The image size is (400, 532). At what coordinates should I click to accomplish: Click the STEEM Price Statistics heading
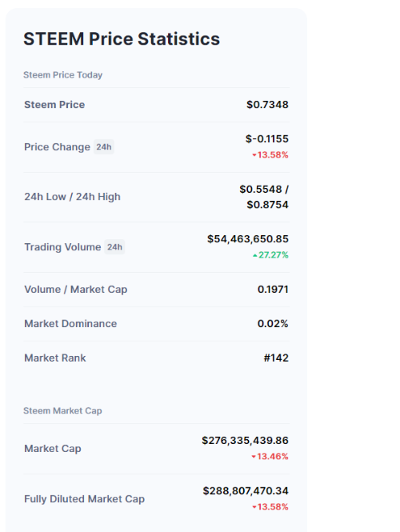click(x=122, y=38)
